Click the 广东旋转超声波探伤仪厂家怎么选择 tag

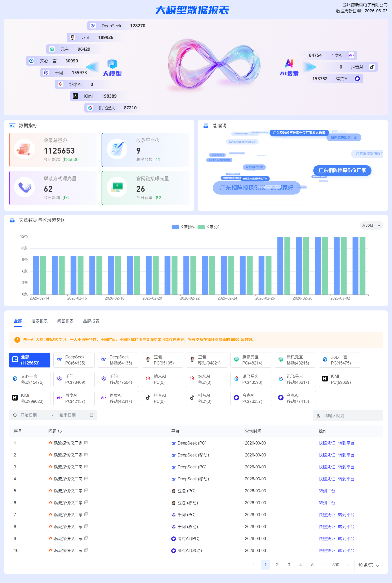tap(299, 133)
